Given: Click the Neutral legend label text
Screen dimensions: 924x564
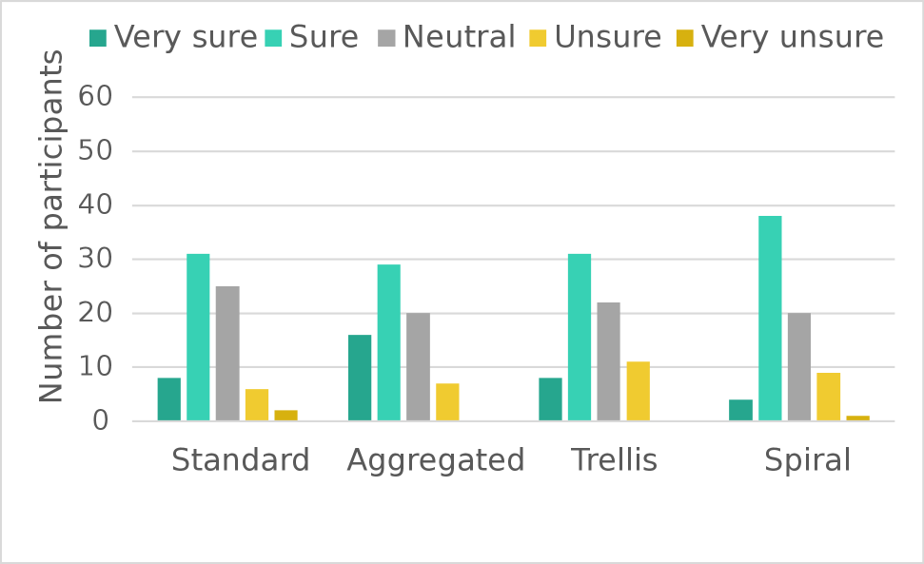Looking at the screenshot, I should 459,37.
